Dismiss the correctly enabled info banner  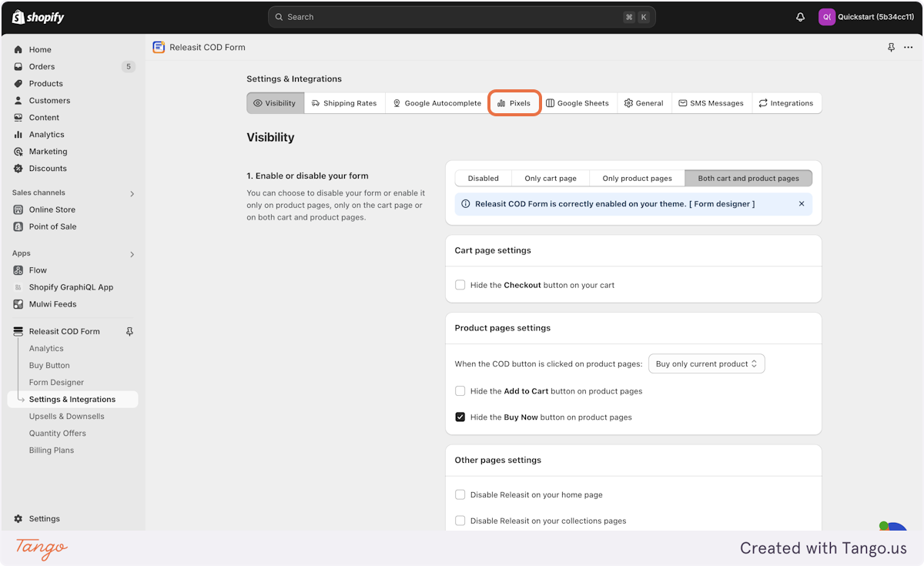802,204
